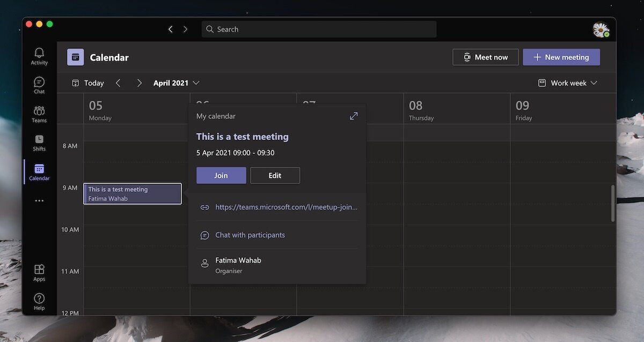The height and width of the screenshot is (342, 644).
Task: Expand meeting popup with arrows icon
Action: tap(354, 116)
